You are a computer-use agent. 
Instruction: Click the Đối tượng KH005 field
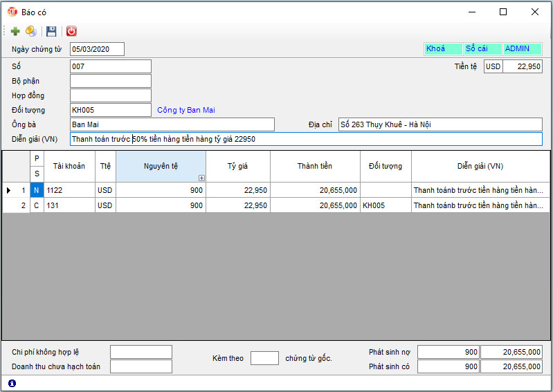click(x=110, y=110)
